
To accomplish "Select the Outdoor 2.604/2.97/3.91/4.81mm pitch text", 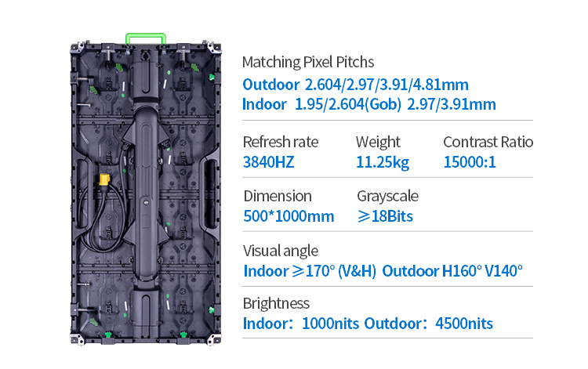I will pyautogui.click(x=355, y=85).
